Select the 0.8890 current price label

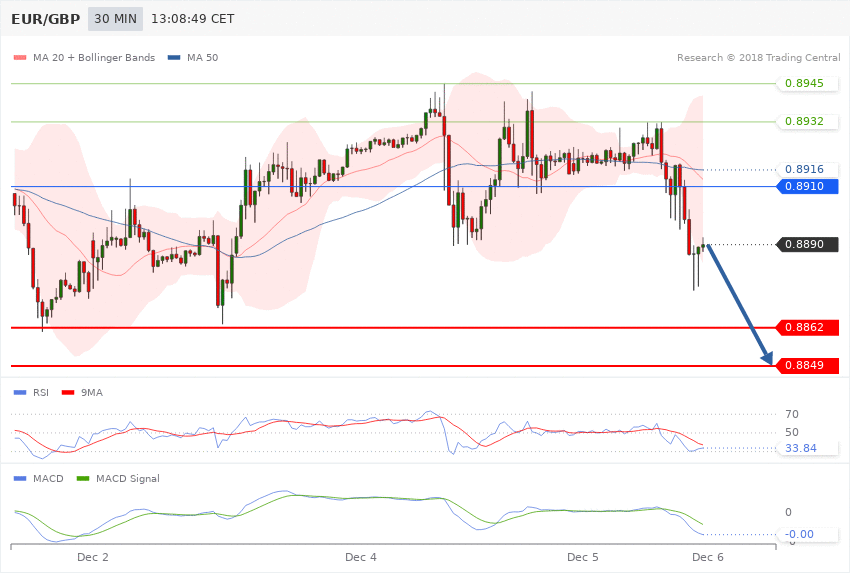click(808, 244)
